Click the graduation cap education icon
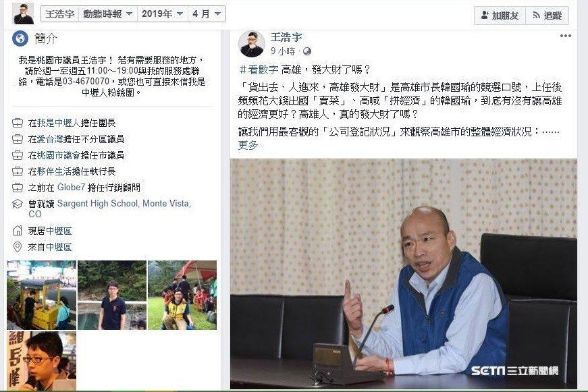The width and height of the screenshot is (588, 392). [x=18, y=204]
